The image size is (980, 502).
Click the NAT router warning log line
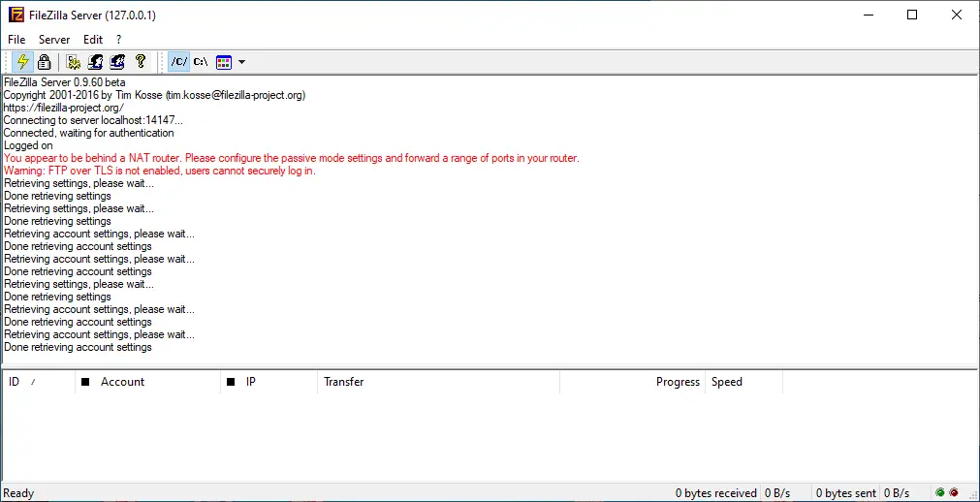292,158
